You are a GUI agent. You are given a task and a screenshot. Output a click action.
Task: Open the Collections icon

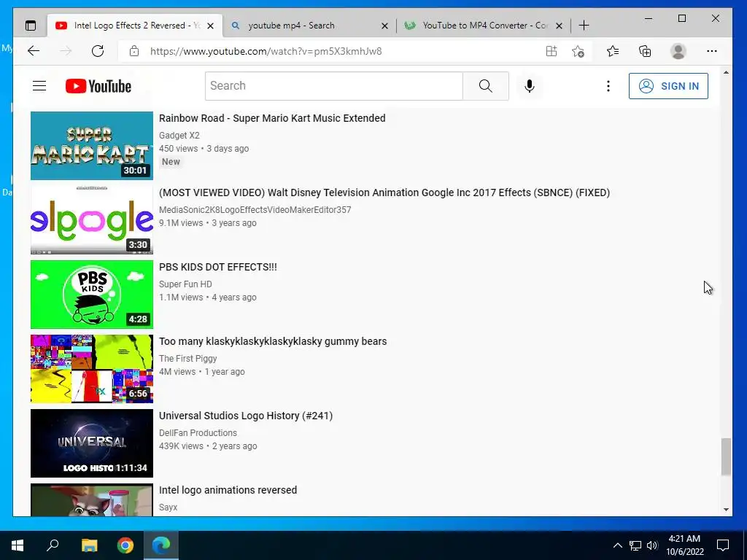pos(645,51)
